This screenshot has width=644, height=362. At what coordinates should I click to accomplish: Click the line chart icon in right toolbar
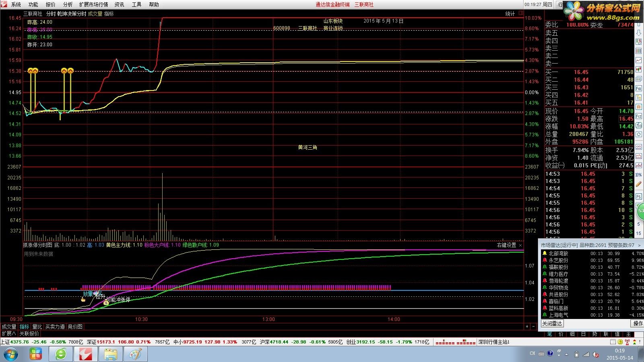click(639, 60)
